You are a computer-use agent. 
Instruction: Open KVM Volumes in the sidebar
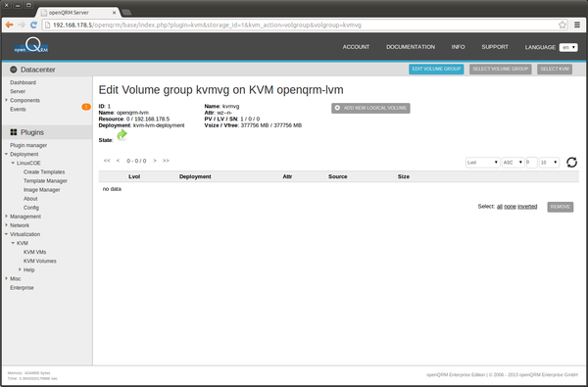[40, 261]
